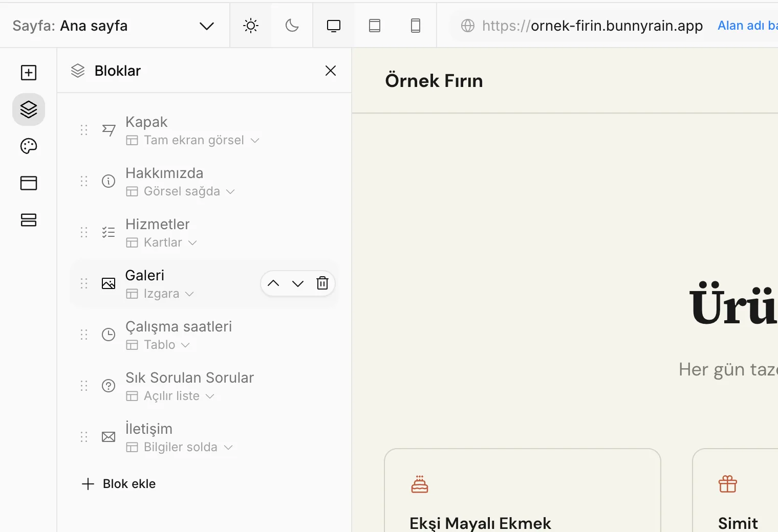Select desktop preview device icon
778x532 pixels.
tap(334, 26)
